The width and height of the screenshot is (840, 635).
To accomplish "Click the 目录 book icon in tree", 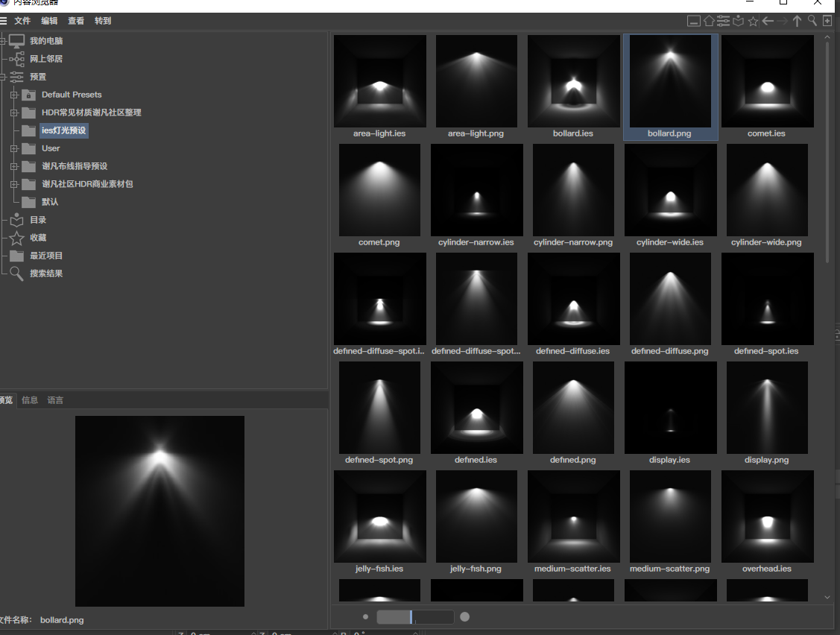I will [16, 220].
